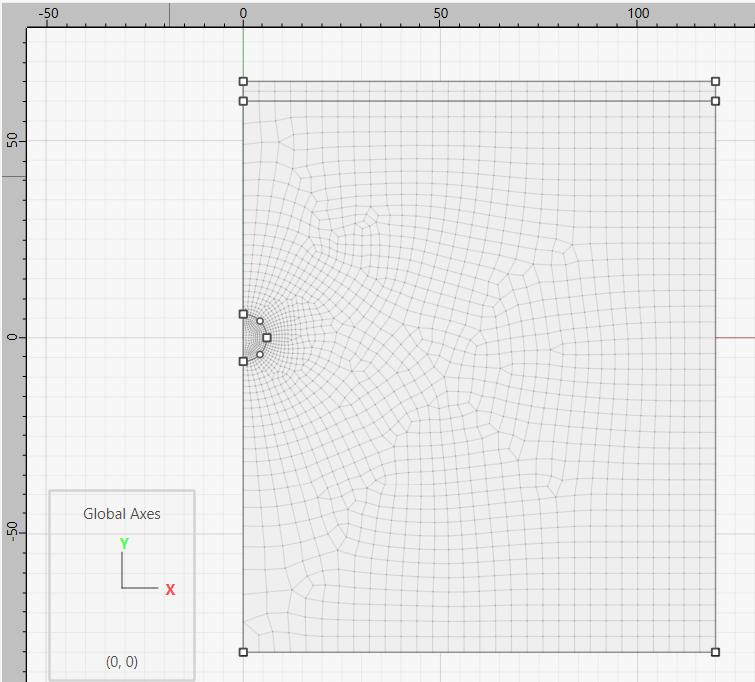Click the -50 mark on vertical ruler

pos(12,533)
